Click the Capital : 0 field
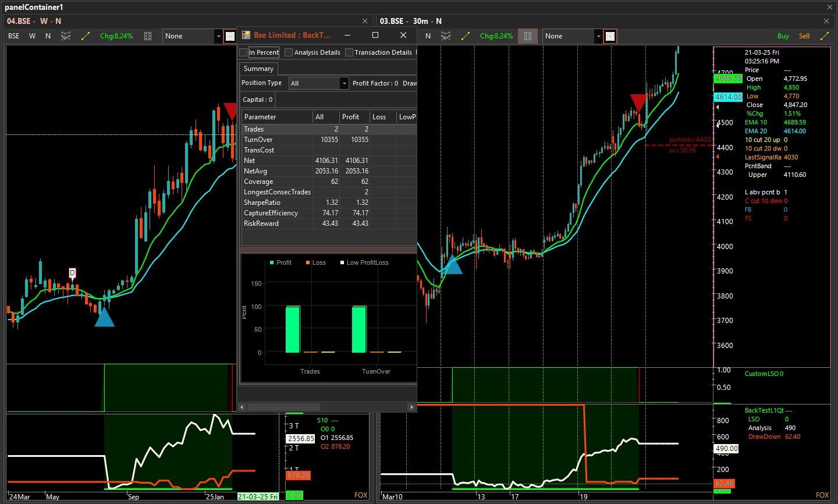This screenshot has height=504, width=838. [258, 100]
